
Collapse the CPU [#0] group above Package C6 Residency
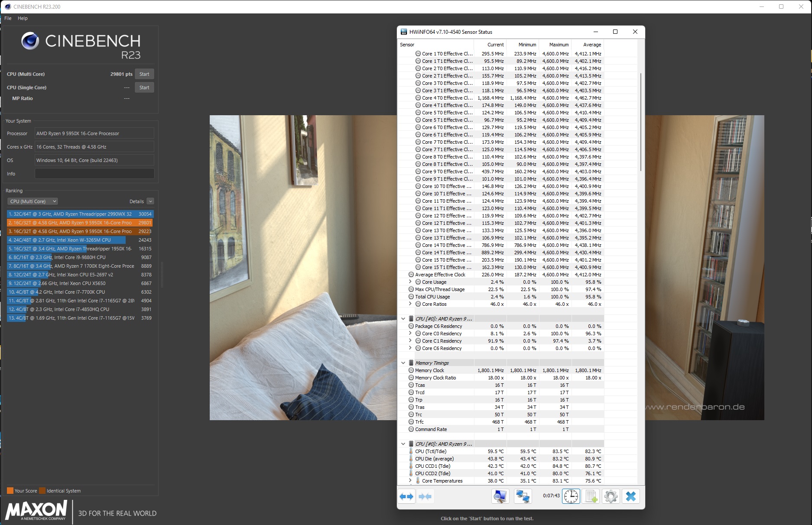click(403, 319)
